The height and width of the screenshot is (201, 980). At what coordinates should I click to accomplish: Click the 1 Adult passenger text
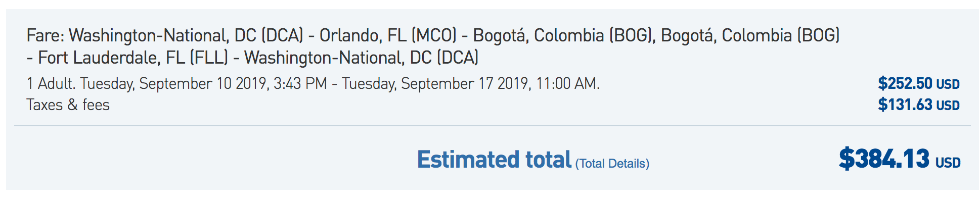pos(50,83)
